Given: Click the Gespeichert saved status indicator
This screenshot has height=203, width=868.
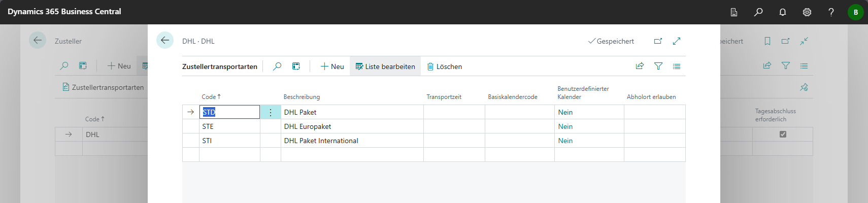Looking at the screenshot, I should click(611, 41).
